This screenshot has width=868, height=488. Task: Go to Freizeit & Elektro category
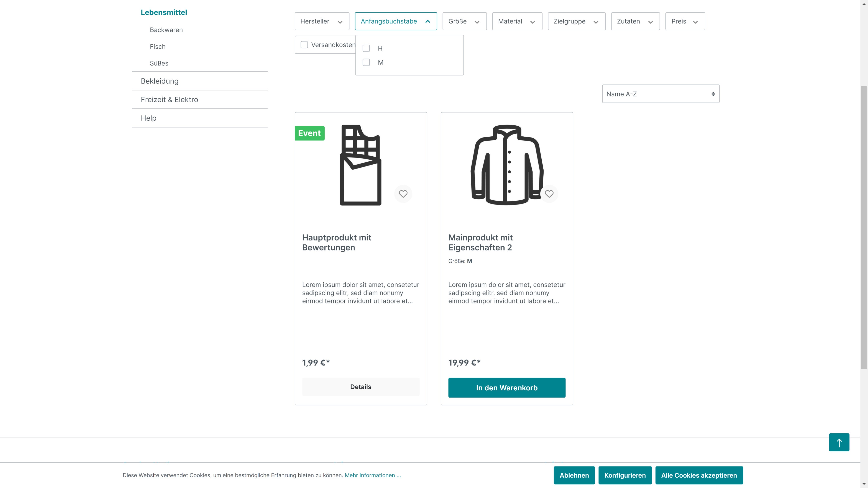click(169, 100)
